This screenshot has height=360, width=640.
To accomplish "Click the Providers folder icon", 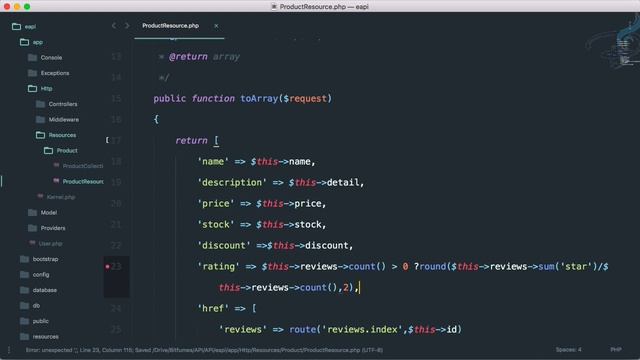I will point(32,228).
